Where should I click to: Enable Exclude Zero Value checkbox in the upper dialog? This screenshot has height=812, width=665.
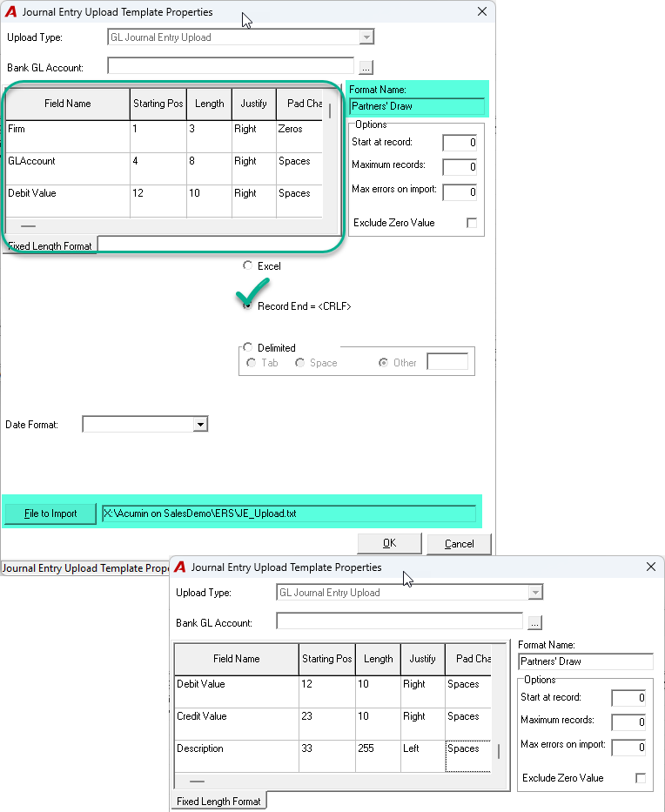click(x=472, y=223)
